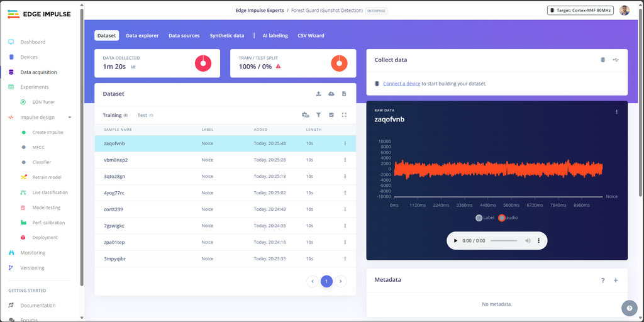
Task: Click the audio progress slider
Action: (504, 241)
